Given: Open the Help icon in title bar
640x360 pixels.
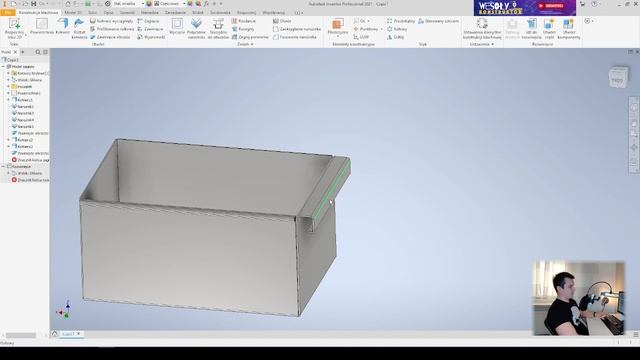Looking at the screenshot, I should [594, 4].
